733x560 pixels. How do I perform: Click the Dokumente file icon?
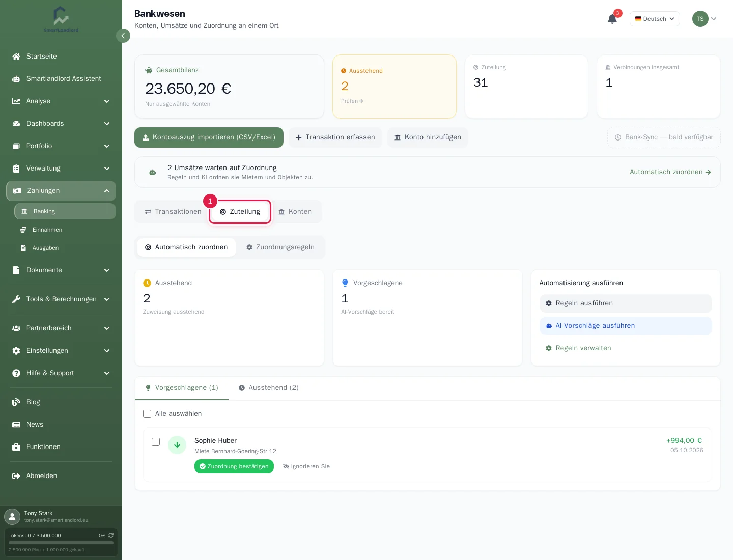point(16,270)
